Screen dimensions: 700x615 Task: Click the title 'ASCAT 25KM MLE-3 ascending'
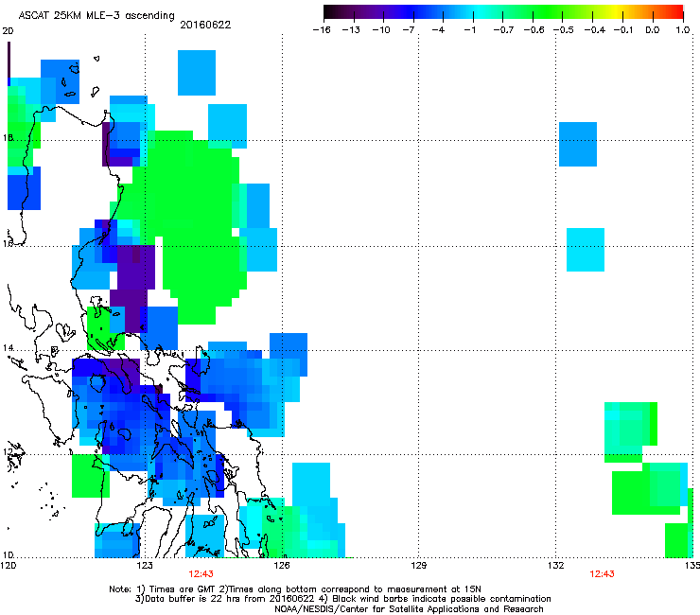pos(96,16)
